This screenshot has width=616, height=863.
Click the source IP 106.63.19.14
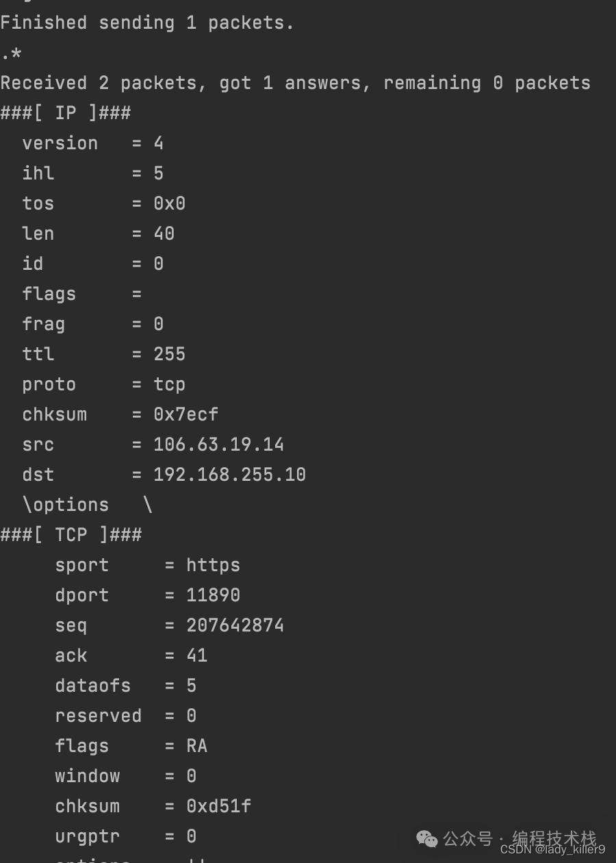(219, 445)
